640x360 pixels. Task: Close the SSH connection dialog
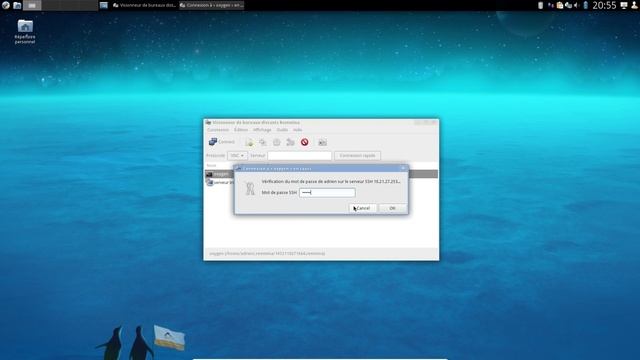403,168
